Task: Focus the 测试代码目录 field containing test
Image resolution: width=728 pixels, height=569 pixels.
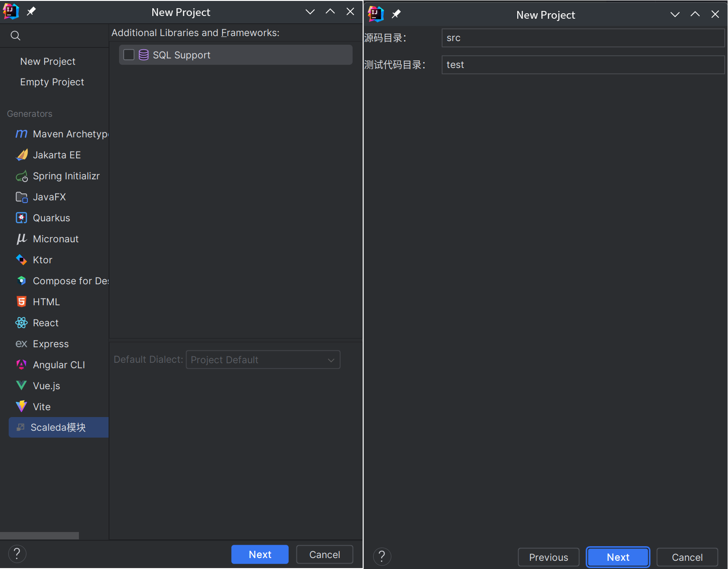Action: [x=583, y=65]
